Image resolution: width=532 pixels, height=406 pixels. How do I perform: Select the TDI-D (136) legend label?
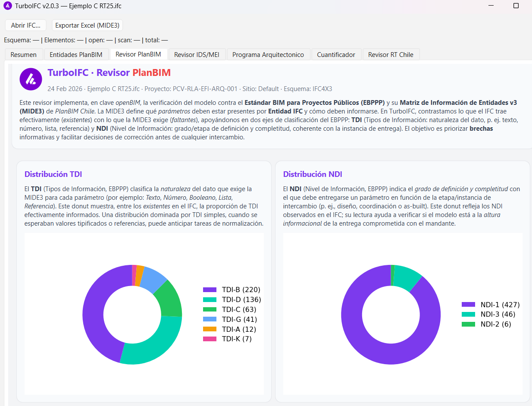click(241, 299)
